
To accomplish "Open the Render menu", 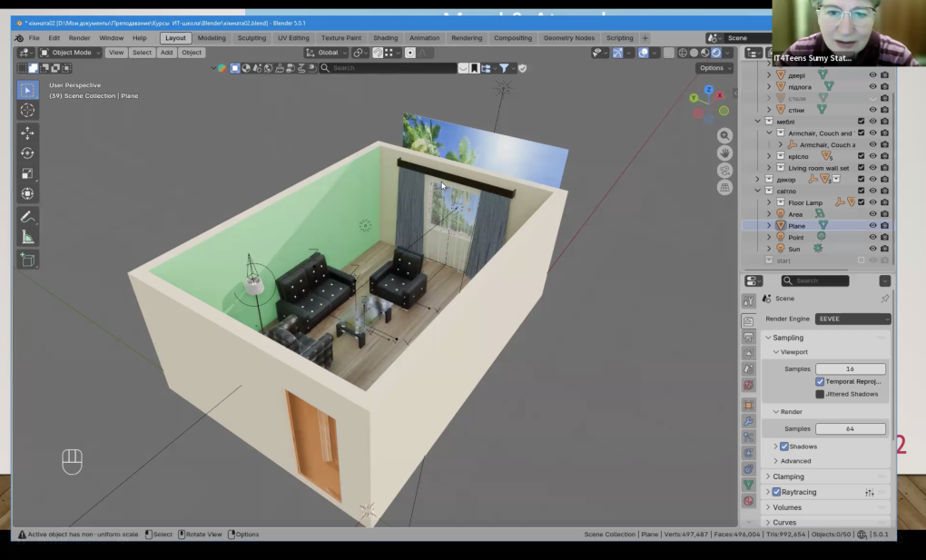I will click(80, 38).
